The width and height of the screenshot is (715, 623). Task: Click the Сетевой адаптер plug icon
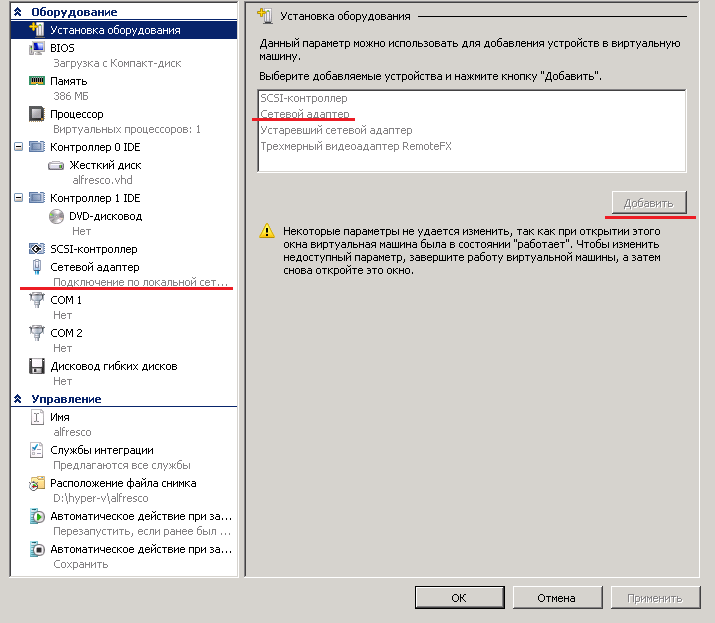pyautogui.click(x=37, y=266)
